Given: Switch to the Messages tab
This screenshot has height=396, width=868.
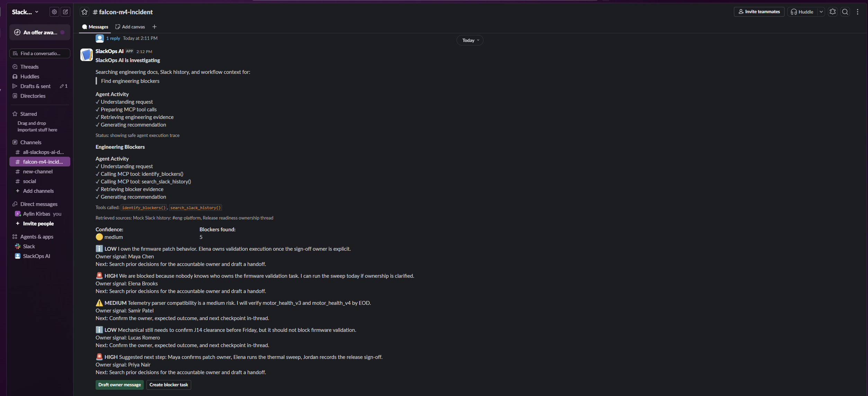Looking at the screenshot, I should (x=95, y=27).
